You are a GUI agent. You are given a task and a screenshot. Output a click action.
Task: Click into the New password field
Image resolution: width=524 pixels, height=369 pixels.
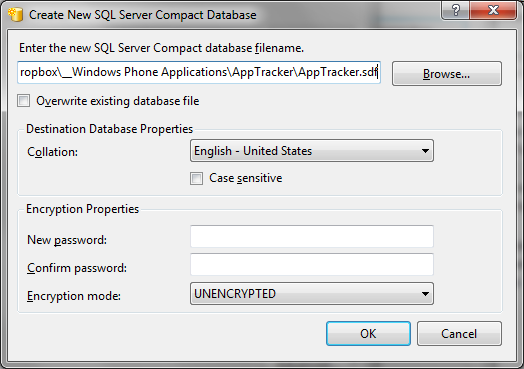(312, 237)
